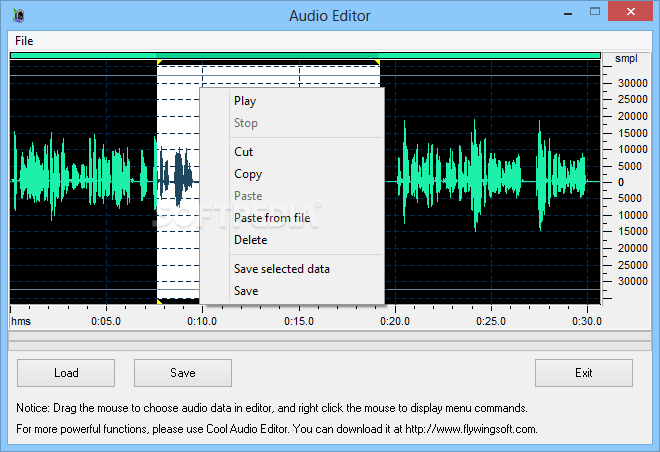Click the 0:05.0 mark on the time ruler
This screenshot has height=452, width=660.
[106, 321]
